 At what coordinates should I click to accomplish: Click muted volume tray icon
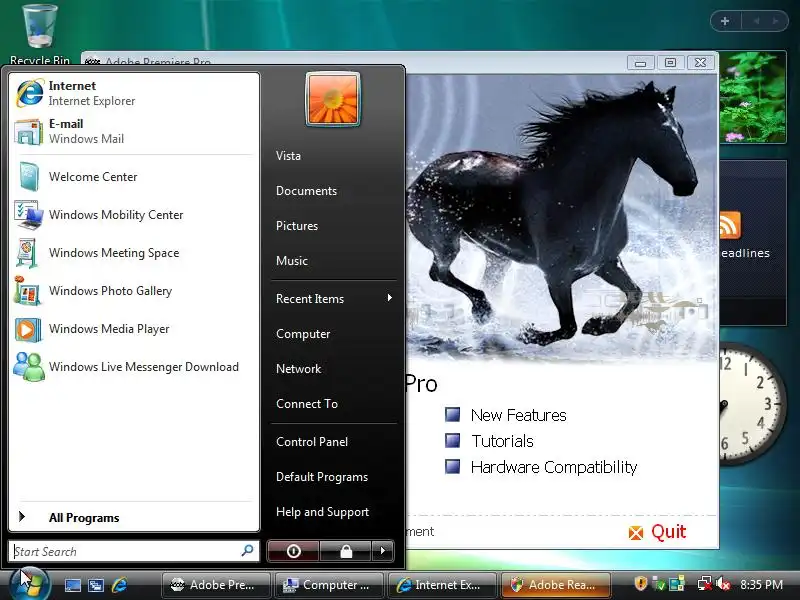point(722,583)
